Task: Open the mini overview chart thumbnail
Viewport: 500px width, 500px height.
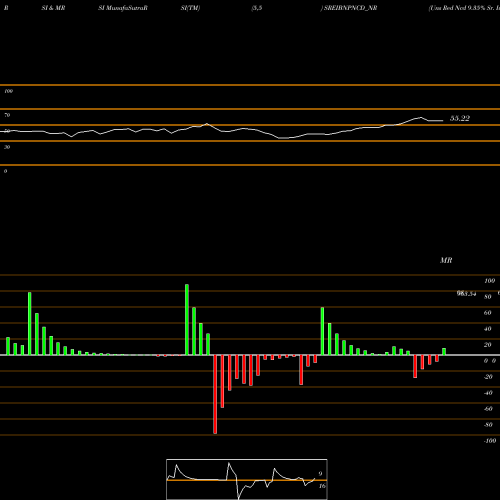Action: [x=247, y=479]
